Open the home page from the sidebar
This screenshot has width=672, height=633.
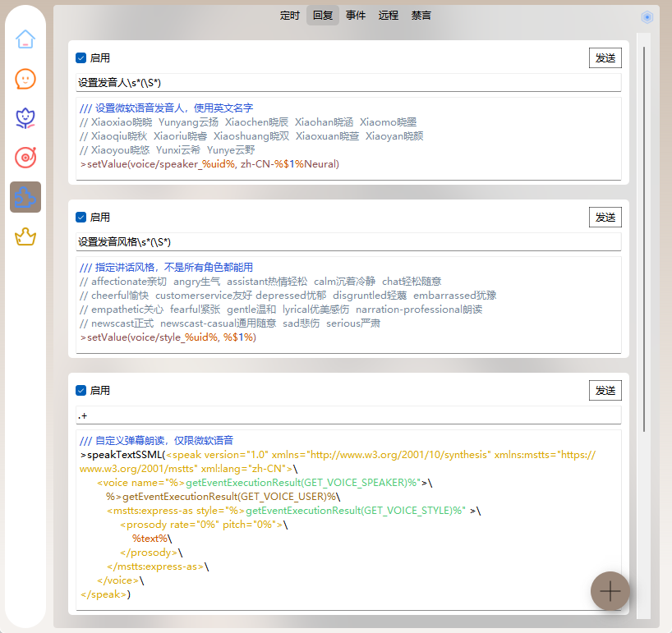25,39
